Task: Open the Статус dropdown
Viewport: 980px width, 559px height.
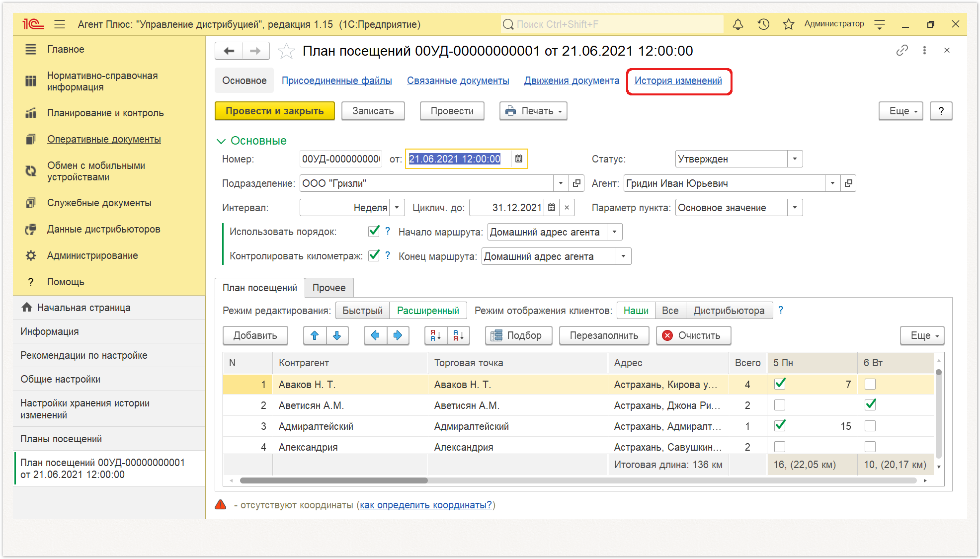Action: (x=795, y=159)
